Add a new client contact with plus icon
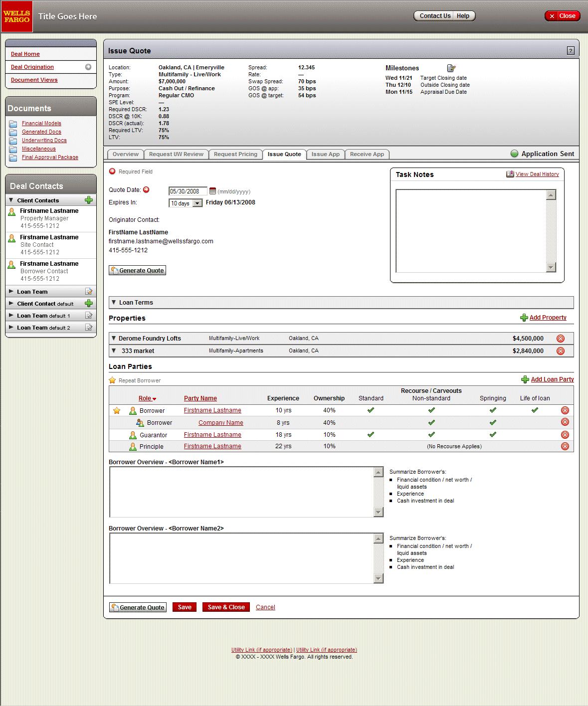The width and height of the screenshot is (588, 706). [89, 200]
